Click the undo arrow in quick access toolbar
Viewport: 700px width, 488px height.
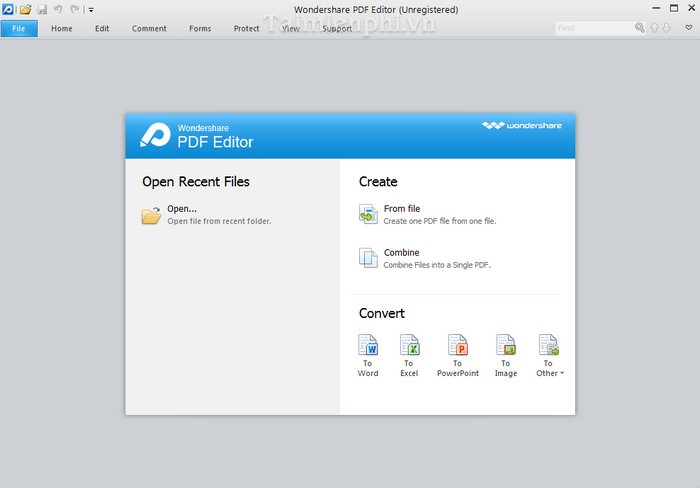tap(58, 9)
